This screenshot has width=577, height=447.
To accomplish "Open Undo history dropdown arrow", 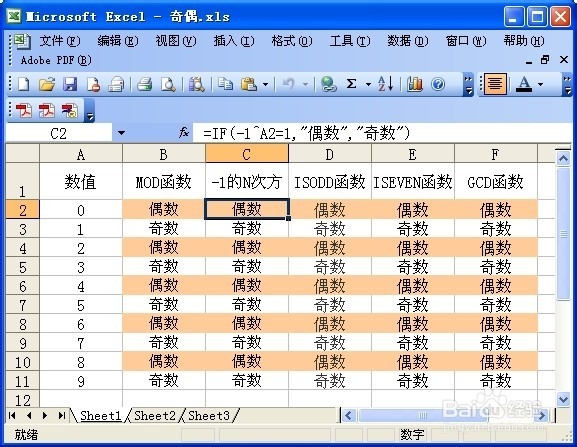I will click(x=305, y=85).
